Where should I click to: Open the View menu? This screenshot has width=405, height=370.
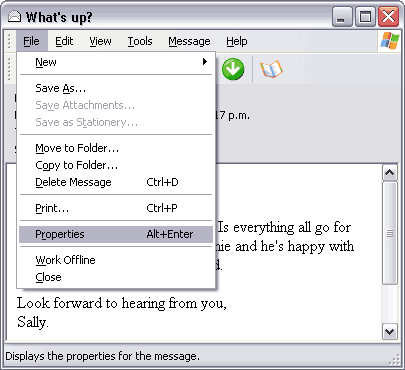pos(100,41)
